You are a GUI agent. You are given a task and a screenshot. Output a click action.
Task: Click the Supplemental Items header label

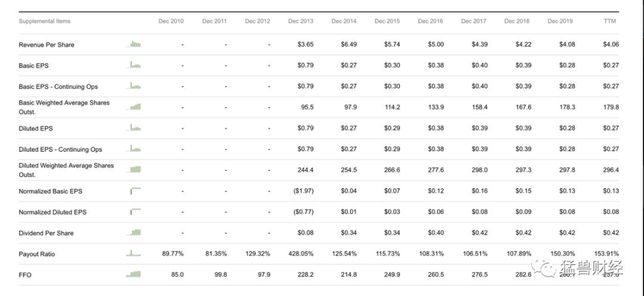point(44,21)
